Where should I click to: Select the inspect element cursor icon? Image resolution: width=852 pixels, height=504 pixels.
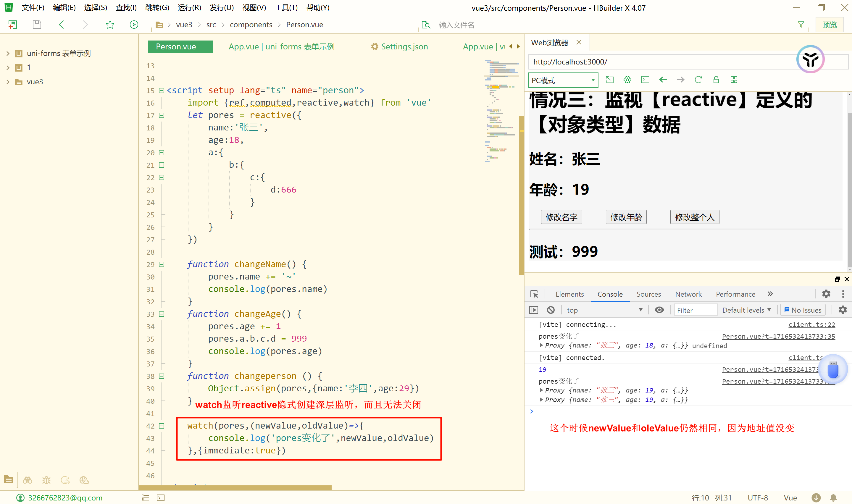(534, 294)
